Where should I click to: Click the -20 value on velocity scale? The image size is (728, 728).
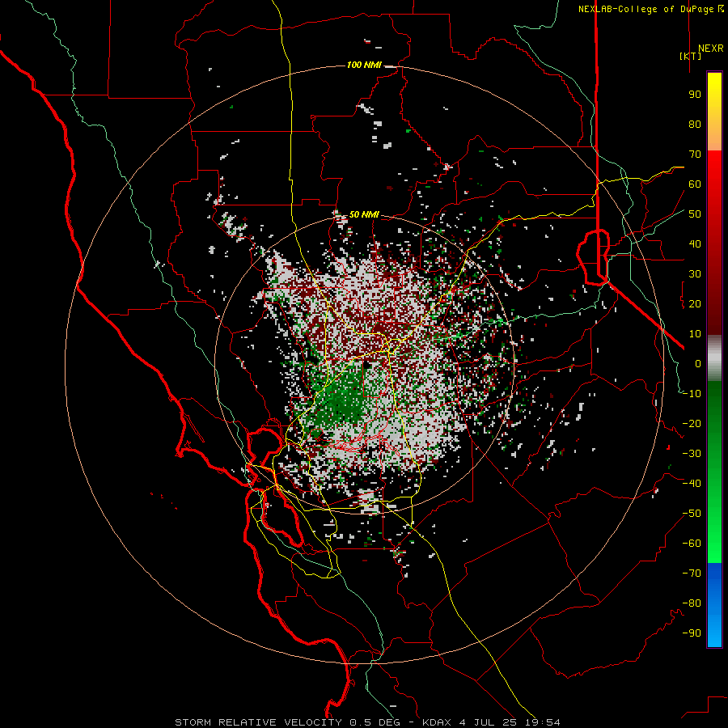[x=692, y=424]
